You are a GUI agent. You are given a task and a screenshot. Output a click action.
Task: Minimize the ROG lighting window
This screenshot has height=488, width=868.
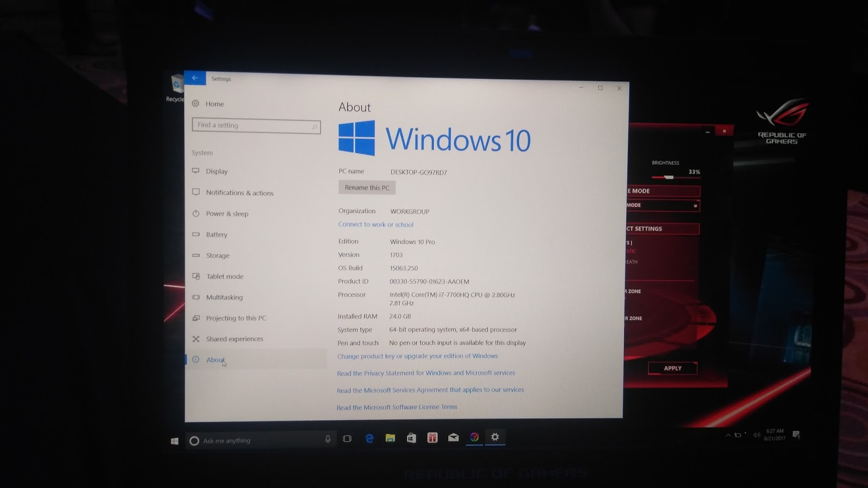[707, 131]
